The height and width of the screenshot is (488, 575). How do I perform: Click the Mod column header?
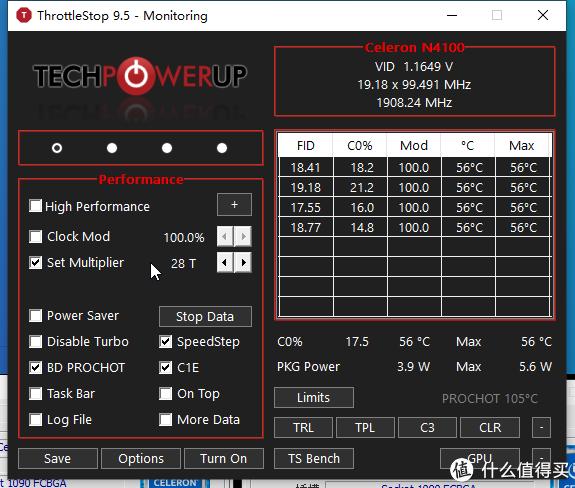click(x=414, y=146)
